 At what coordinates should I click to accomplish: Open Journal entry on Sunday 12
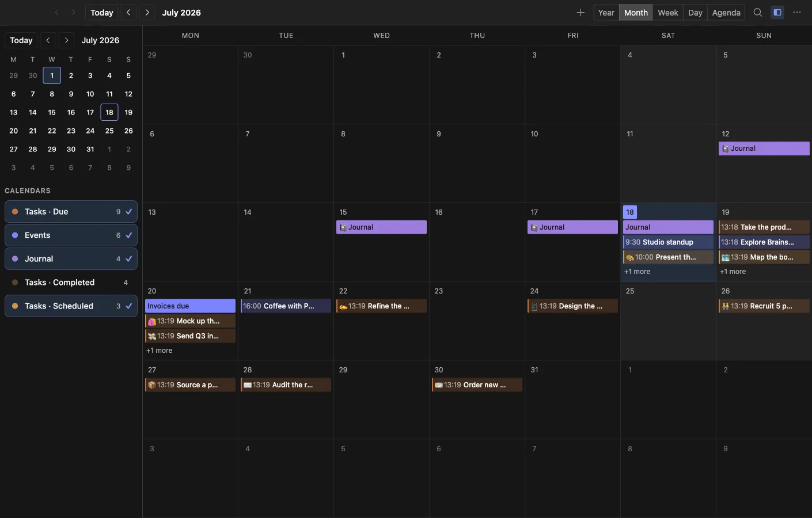click(764, 148)
